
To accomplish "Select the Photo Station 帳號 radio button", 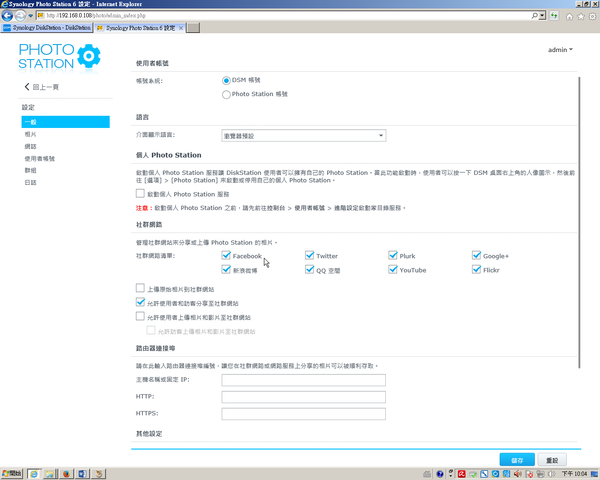I will (x=226, y=94).
